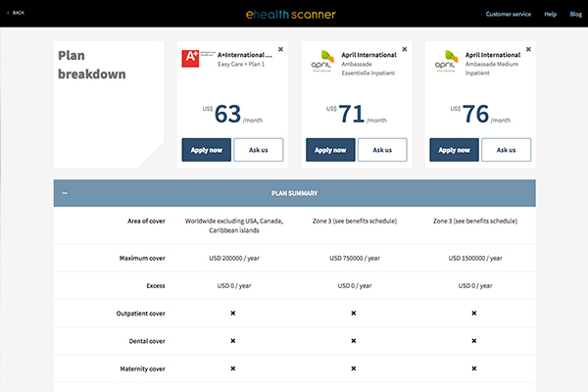Click 'USD 1500000 / year' maximum cover
588x392 pixels.
click(475, 258)
